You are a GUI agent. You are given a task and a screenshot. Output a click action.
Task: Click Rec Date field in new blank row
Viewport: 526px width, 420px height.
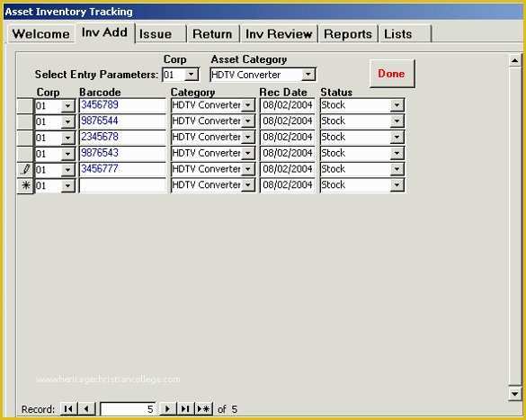tap(288, 185)
